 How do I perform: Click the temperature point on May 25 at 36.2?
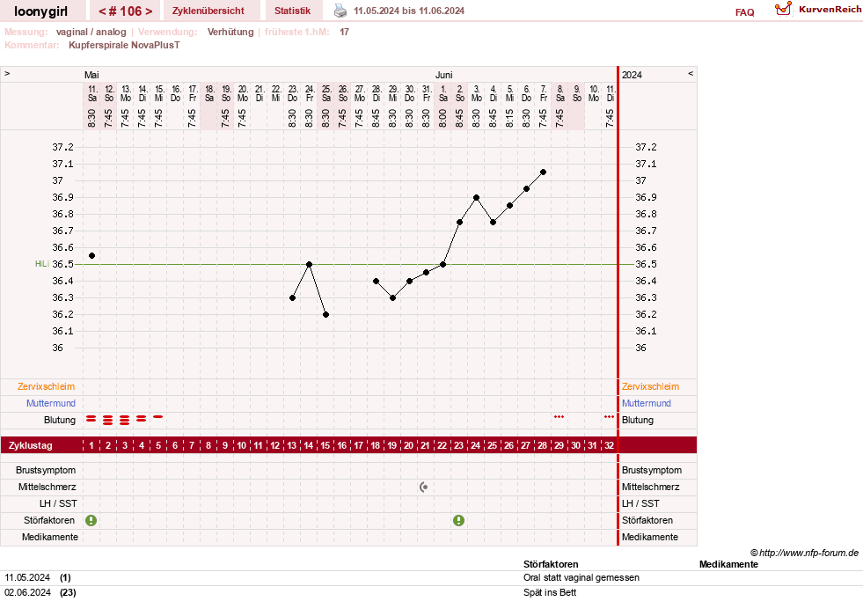point(325,315)
